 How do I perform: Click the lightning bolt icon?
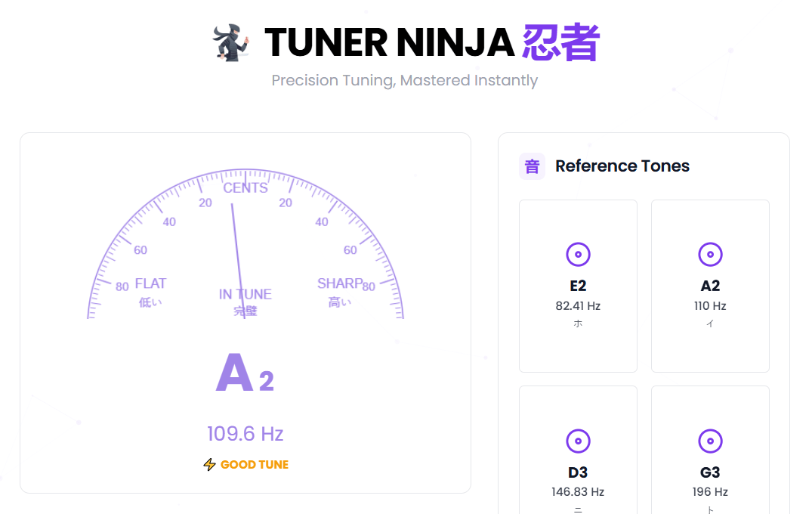coord(209,464)
